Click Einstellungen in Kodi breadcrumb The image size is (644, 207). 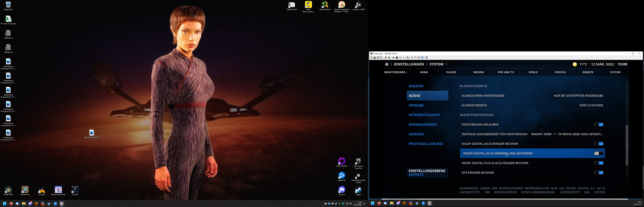(409, 64)
